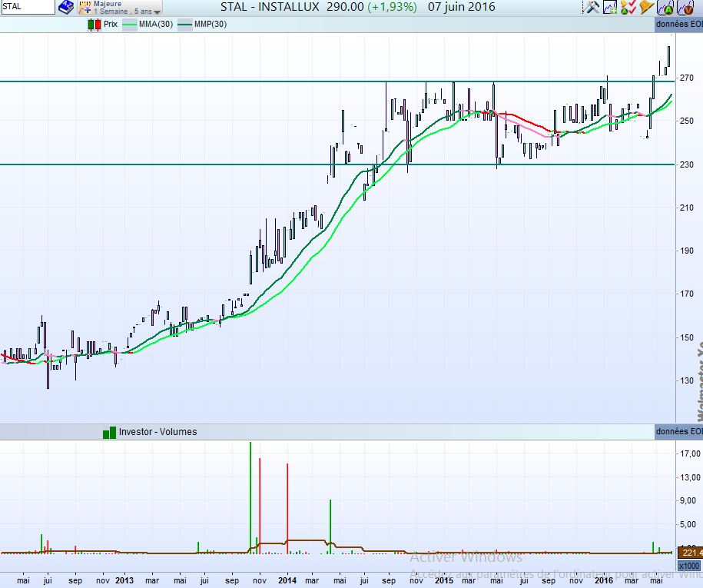Click the 2015 year label on time axis
This screenshot has height=588, width=703.
point(444,580)
